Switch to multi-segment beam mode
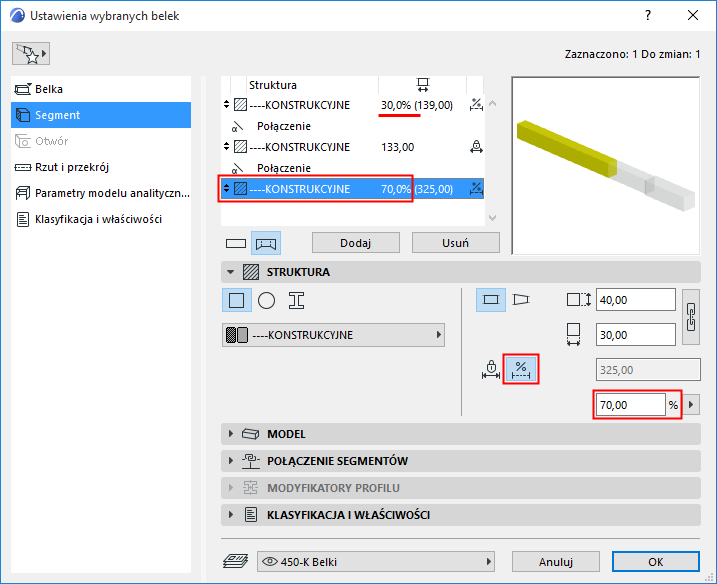717x584 pixels. (x=266, y=243)
